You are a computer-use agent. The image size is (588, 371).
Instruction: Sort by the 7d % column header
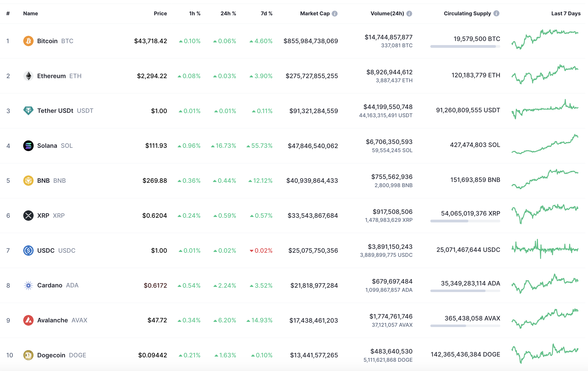click(x=266, y=14)
